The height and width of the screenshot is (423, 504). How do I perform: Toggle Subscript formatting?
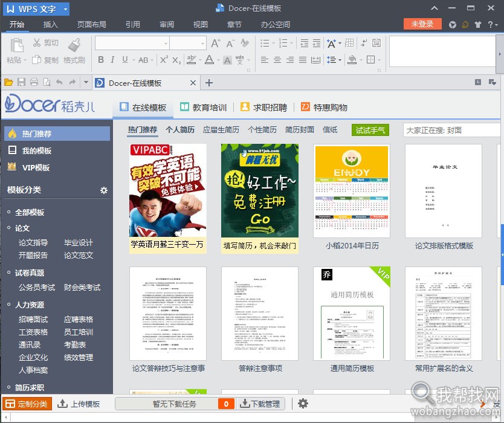point(176,60)
